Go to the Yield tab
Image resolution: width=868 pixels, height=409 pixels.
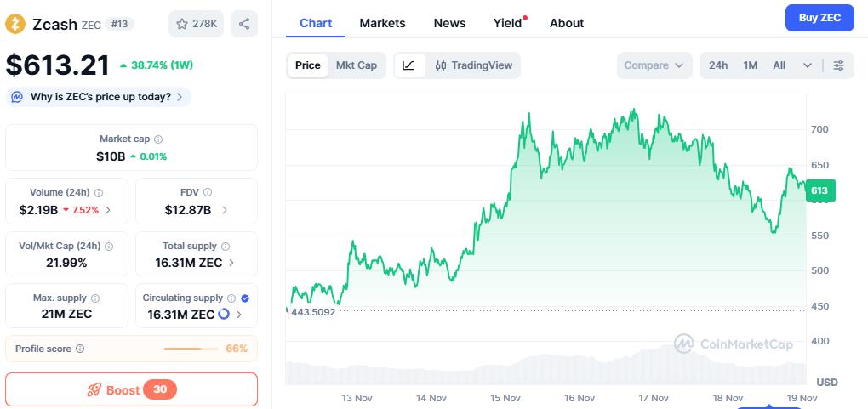pyautogui.click(x=507, y=23)
